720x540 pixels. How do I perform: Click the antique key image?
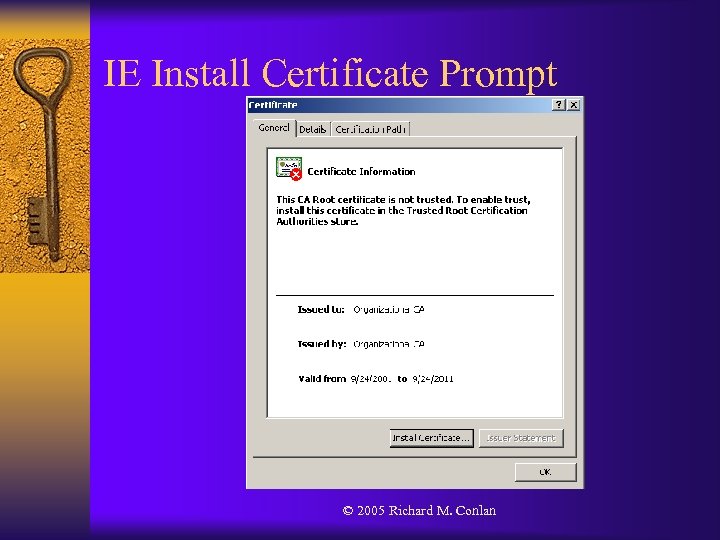tap(45, 155)
